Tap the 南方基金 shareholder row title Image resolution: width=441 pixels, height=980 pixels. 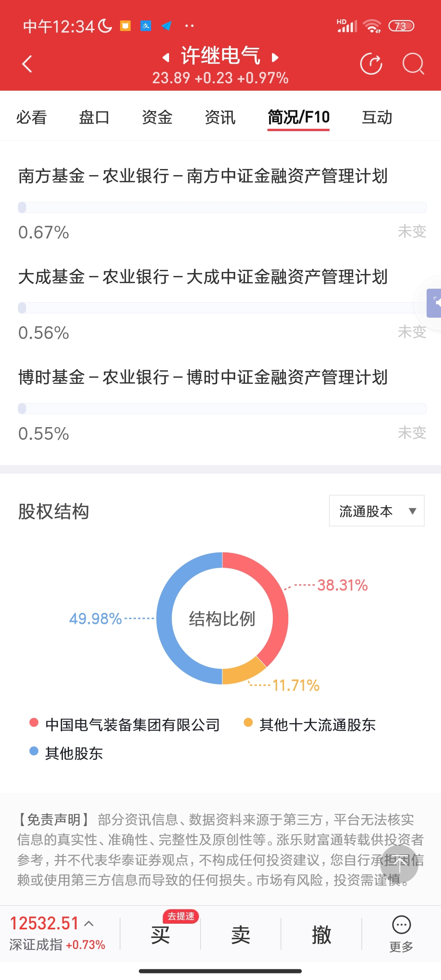click(203, 176)
